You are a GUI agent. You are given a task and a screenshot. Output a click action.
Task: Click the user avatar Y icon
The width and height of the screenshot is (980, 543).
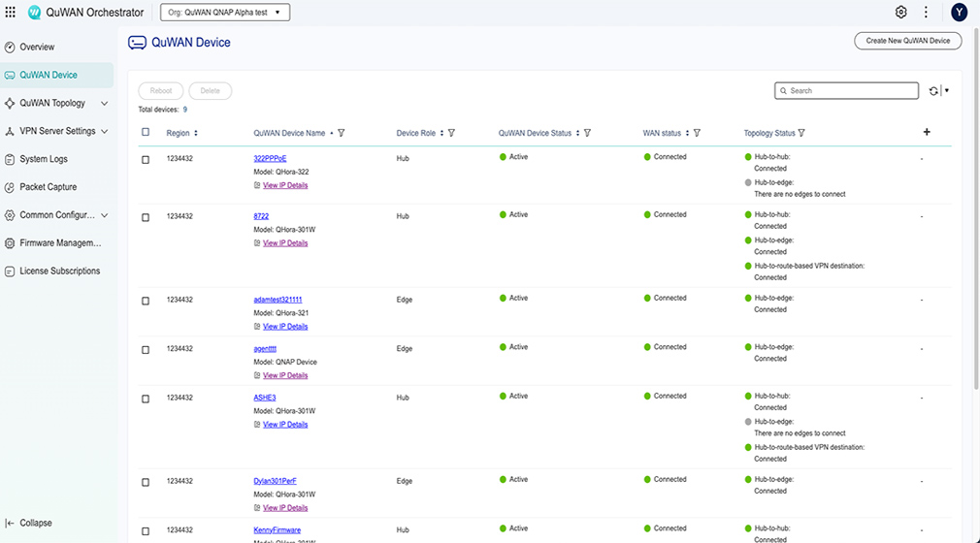click(959, 13)
